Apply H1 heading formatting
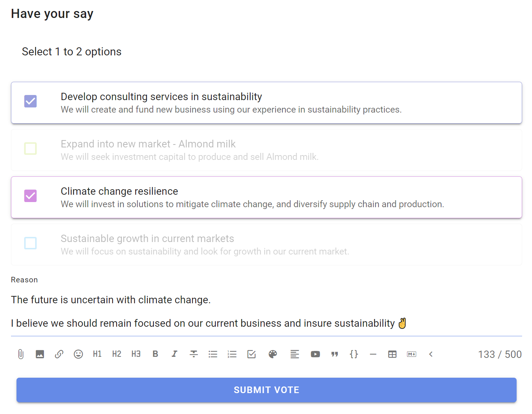532x414 pixels. click(97, 354)
